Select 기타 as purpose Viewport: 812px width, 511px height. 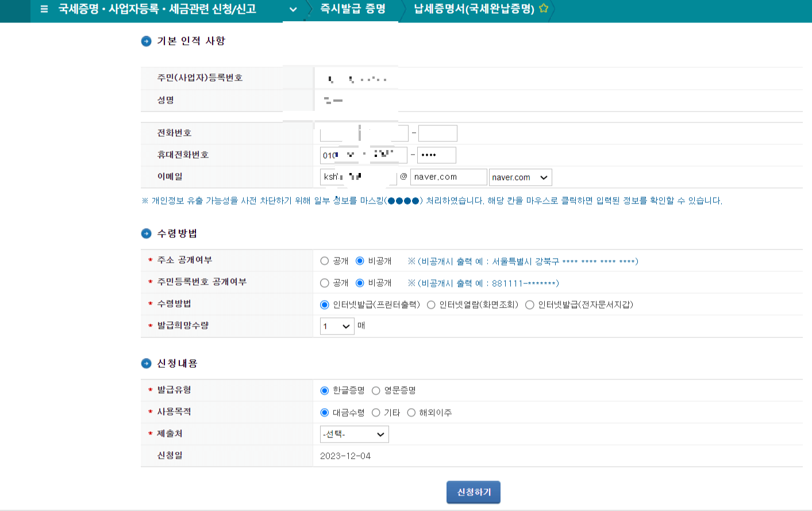[376, 412]
